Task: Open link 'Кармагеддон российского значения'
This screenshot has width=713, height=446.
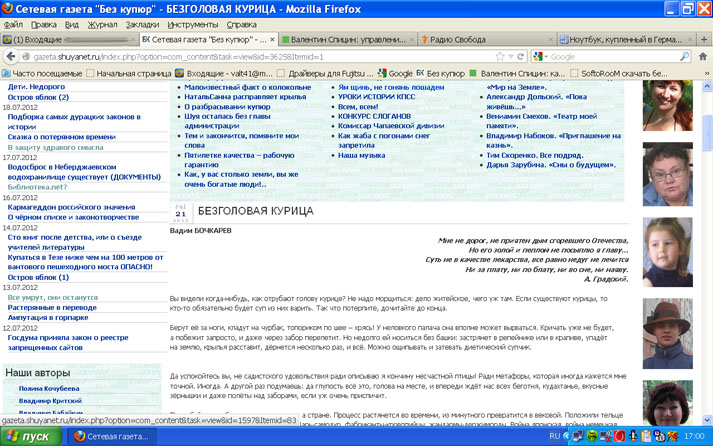Action: coord(71,207)
